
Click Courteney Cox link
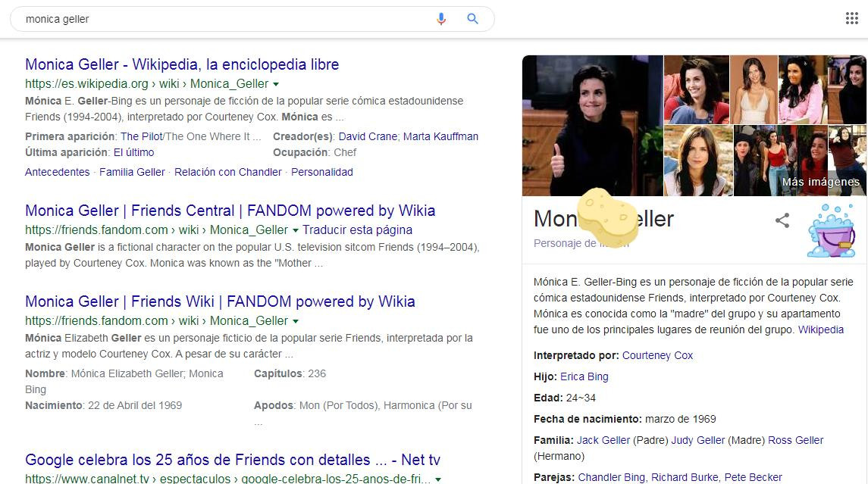[x=658, y=356]
